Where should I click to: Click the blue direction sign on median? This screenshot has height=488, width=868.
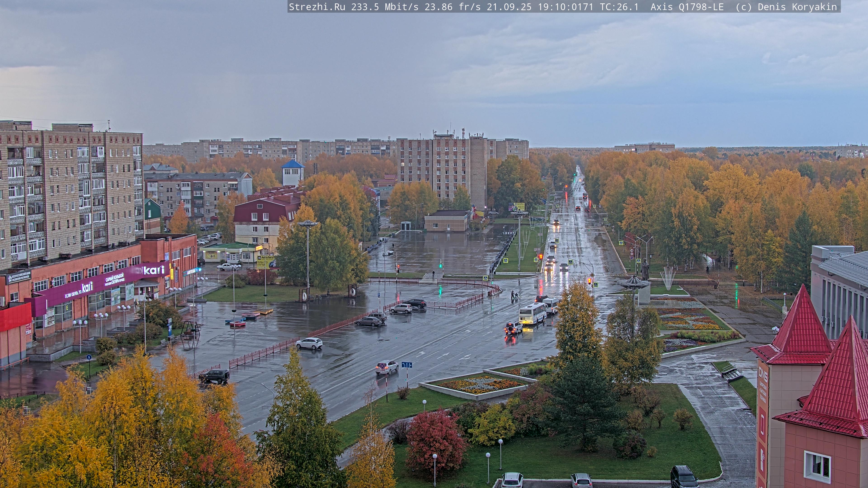click(x=407, y=365)
